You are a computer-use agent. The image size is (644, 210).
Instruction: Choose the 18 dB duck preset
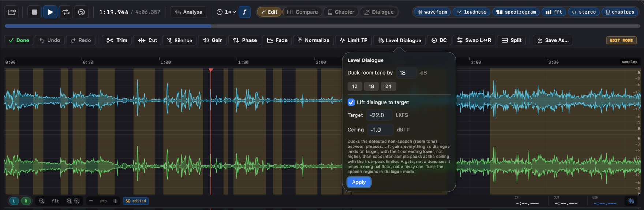(371, 86)
